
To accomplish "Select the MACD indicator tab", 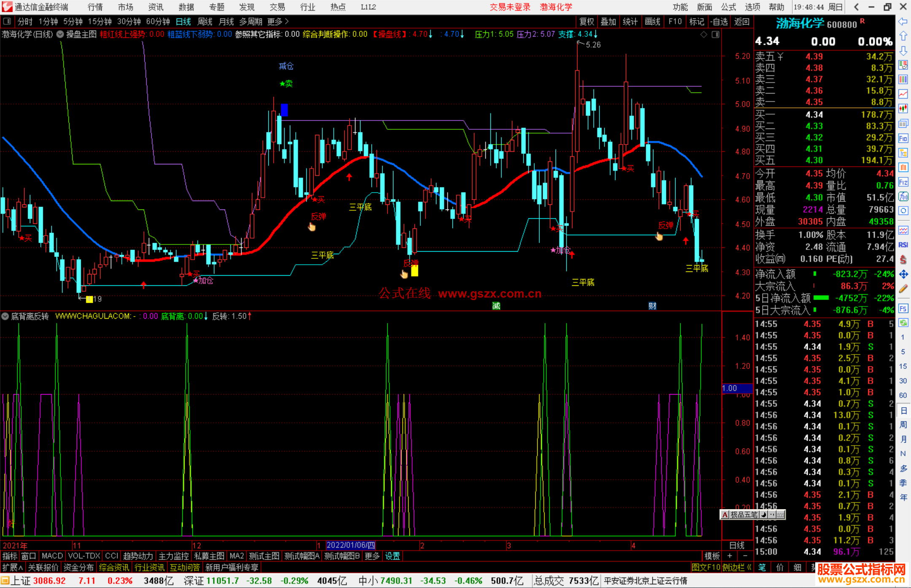I will (52, 556).
